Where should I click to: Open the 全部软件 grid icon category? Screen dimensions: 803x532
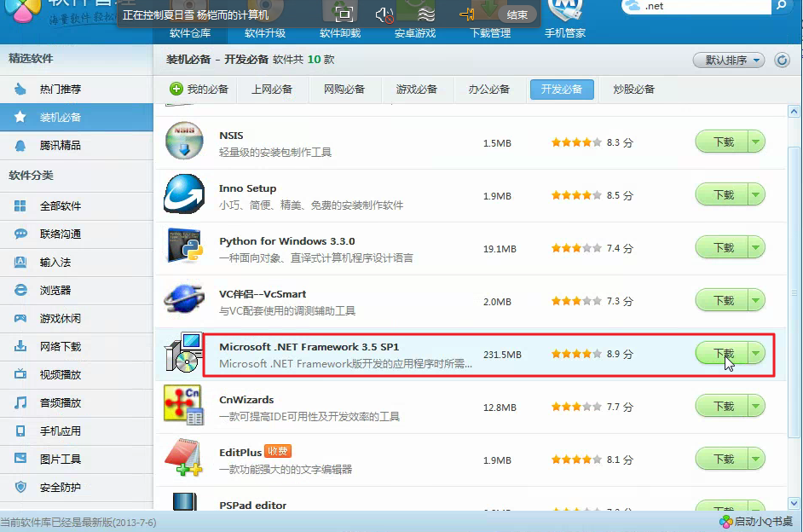click(x=77, y=205)
